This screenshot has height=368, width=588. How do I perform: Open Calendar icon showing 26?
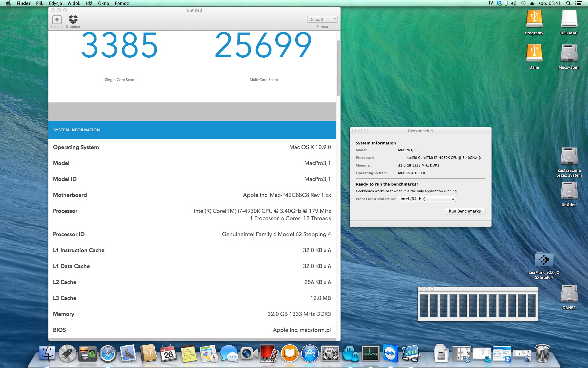(x=168, y=353)
